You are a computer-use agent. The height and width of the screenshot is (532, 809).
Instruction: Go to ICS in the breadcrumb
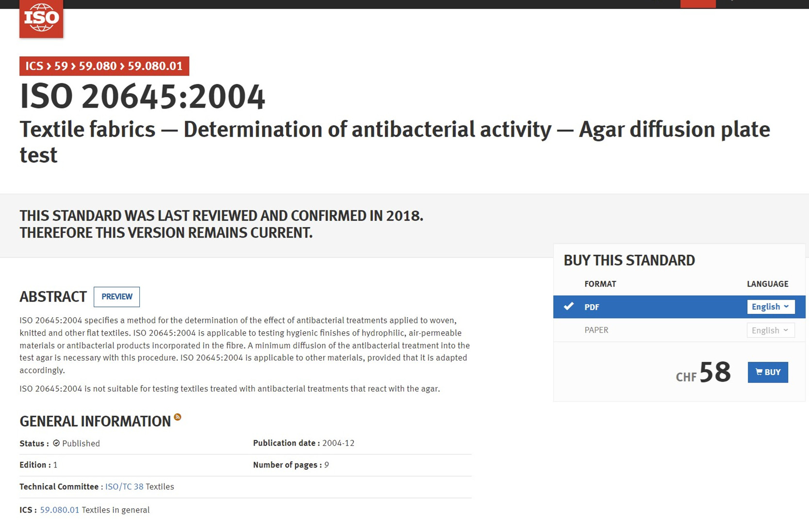tap(34, 66)
